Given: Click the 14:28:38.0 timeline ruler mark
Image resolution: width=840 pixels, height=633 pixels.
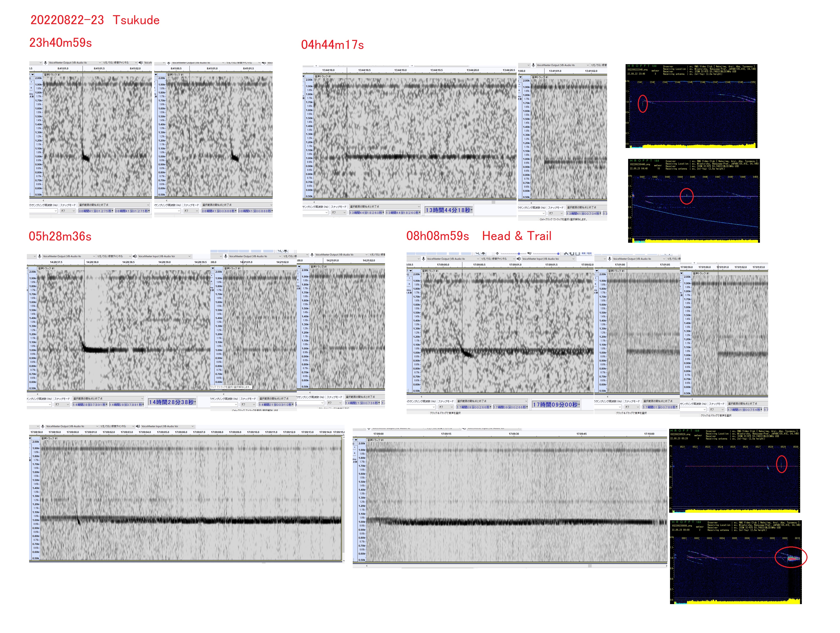Looking at the screenshot, I should pyautogui.click(x=92, y=262).
